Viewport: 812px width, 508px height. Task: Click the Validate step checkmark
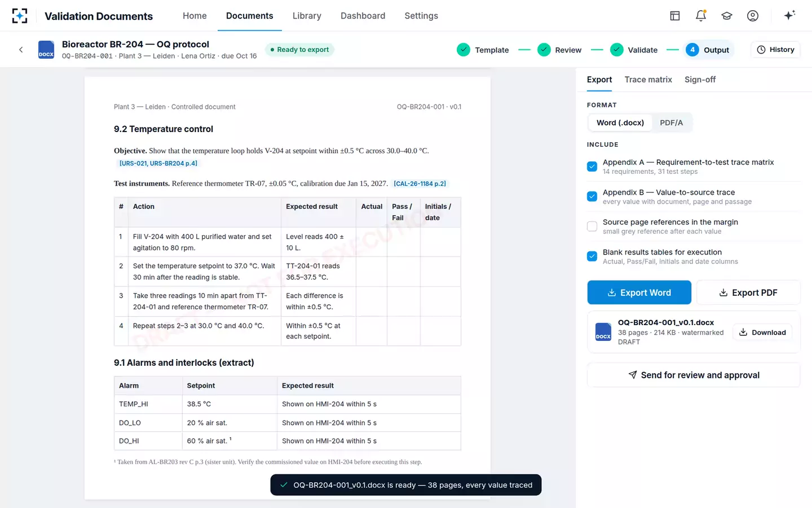click(x=617, y=50)
